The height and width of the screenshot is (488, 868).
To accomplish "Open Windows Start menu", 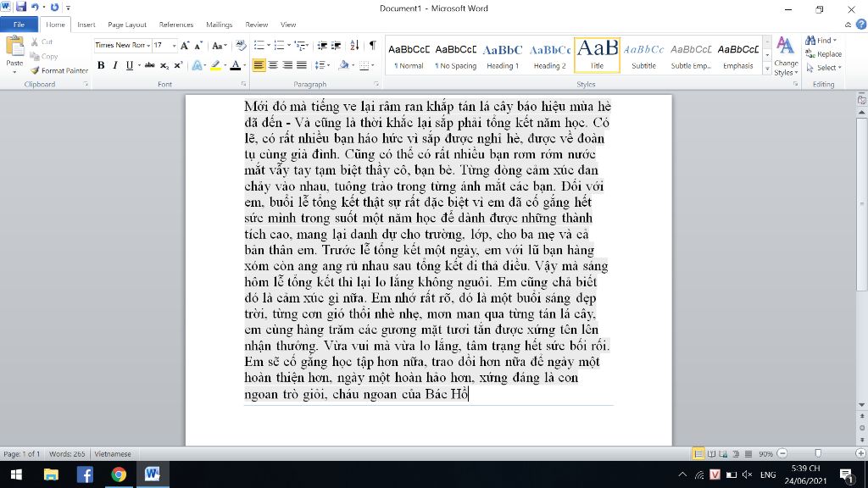I will (x=16, y=474).
